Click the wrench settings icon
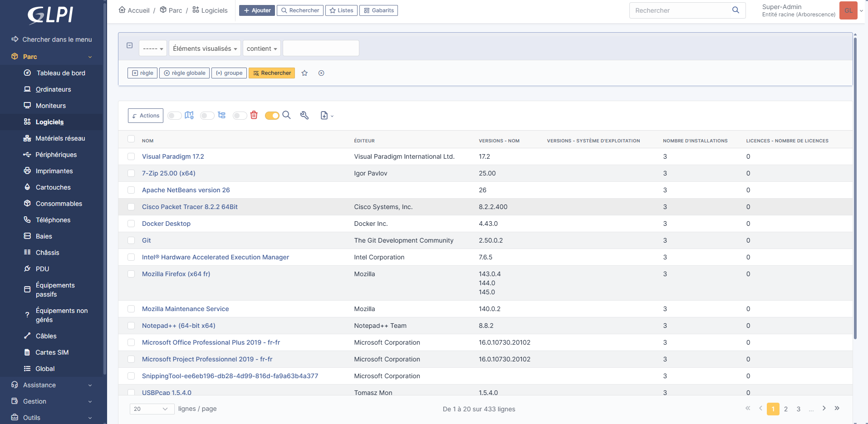This screenshot has width=868, height=424. 304,115
